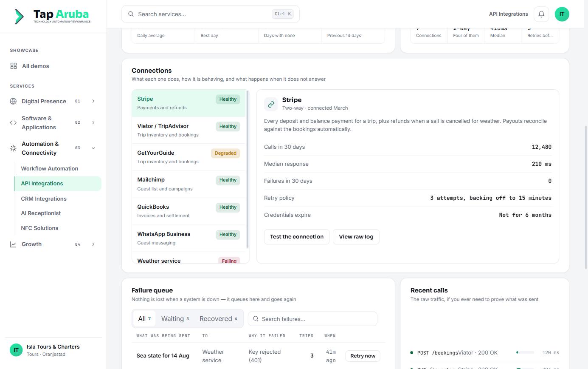This screenshot has height=369, width=588.
Task: Click the main page scrollbar
Action: (x=586, y=198)
